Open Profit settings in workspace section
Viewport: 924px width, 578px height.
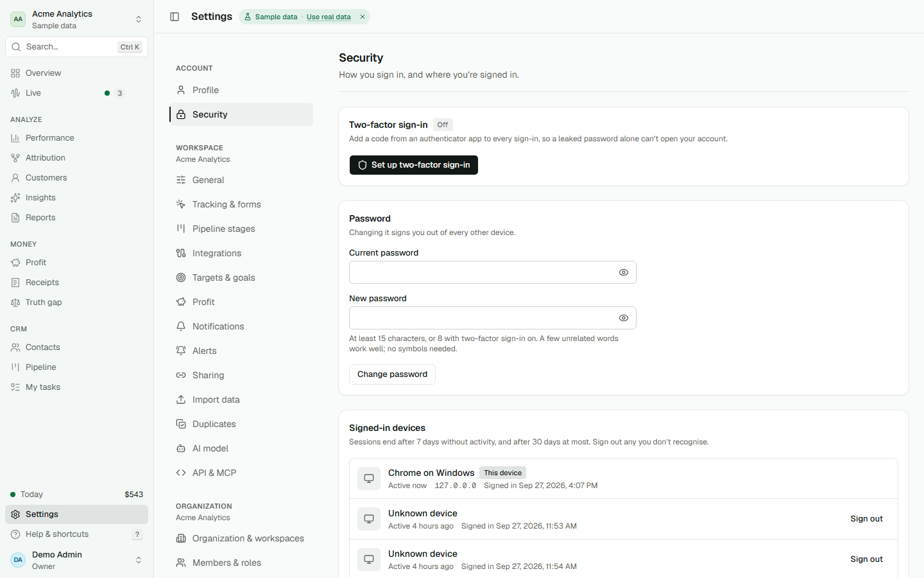[x=241, y=302]
